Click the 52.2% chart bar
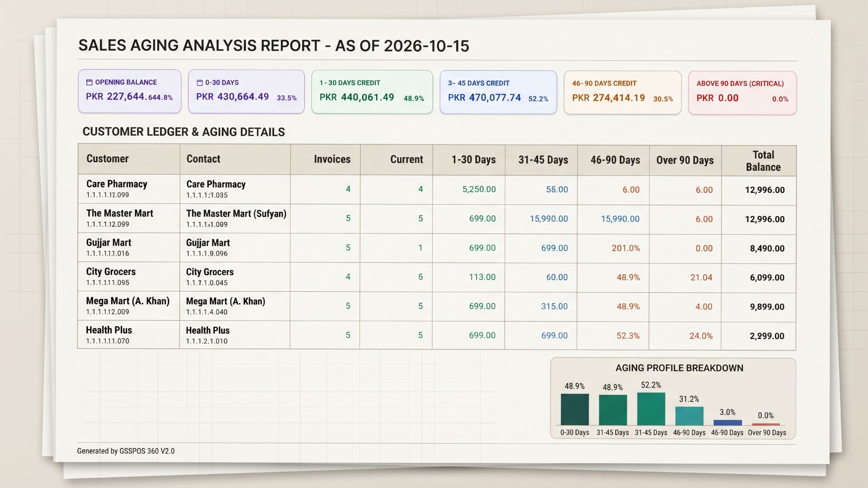The image size is (868, 488). point(651,409)
